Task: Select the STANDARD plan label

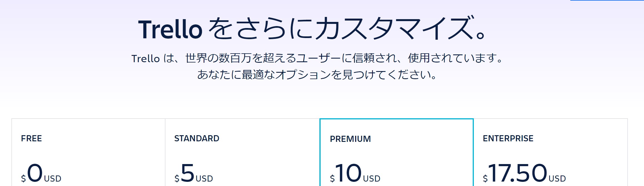Action: 197,138
